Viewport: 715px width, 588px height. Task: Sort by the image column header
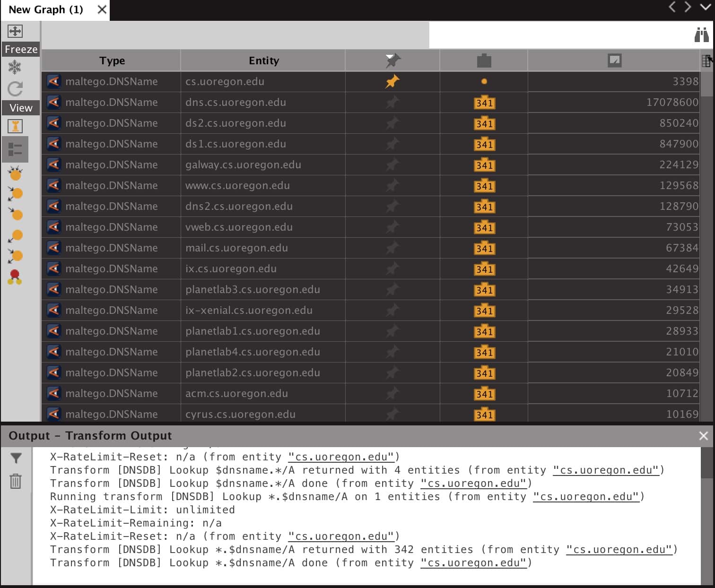(x=614, y=61)
